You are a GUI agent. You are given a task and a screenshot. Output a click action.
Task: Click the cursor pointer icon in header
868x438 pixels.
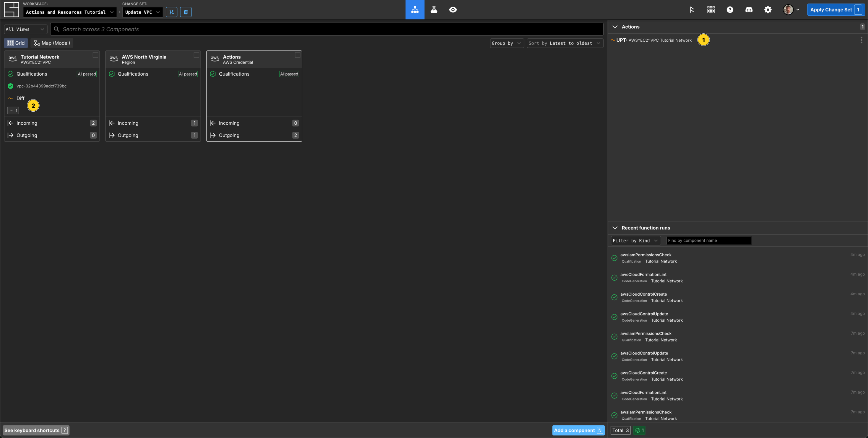click(692, 10)
